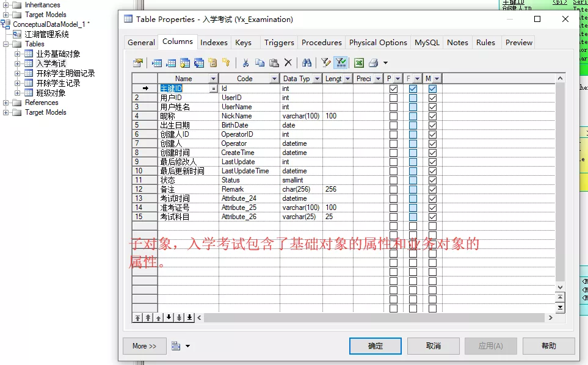Click the 取消 (Cancel) button
Image resolution: width=588 pixels, height=365 pixels.
(433, 346)
